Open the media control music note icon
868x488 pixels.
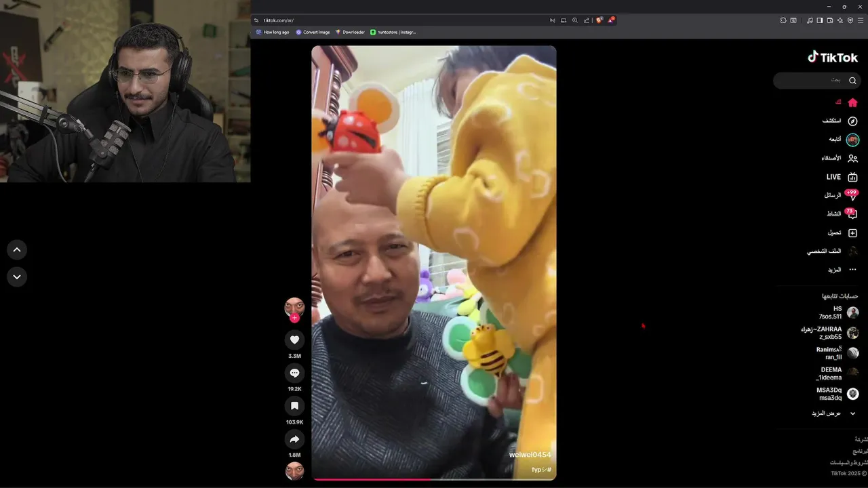[x=810, y=20]
